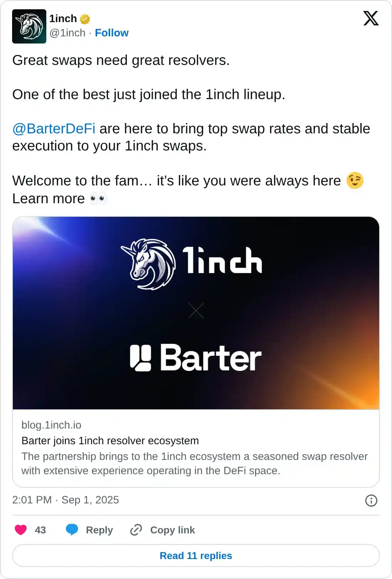Image resolution: width=392 pixels, height=579 pixels.
Task: Open the X logo in the corner
Action: [371, 18]
